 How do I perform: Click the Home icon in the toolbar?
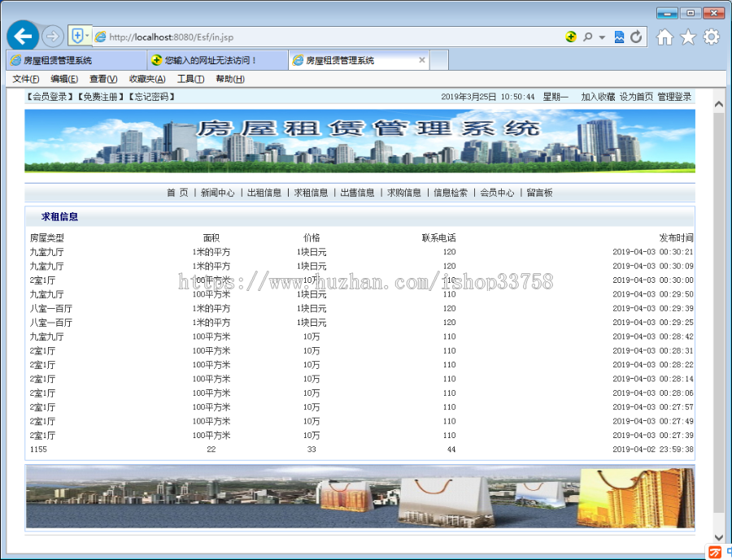click(x=663, y=37)
